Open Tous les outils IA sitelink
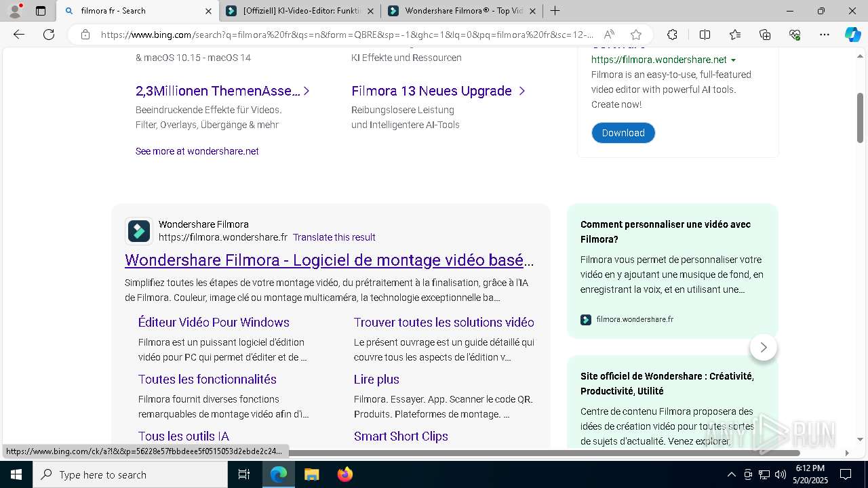 (184, 436)
